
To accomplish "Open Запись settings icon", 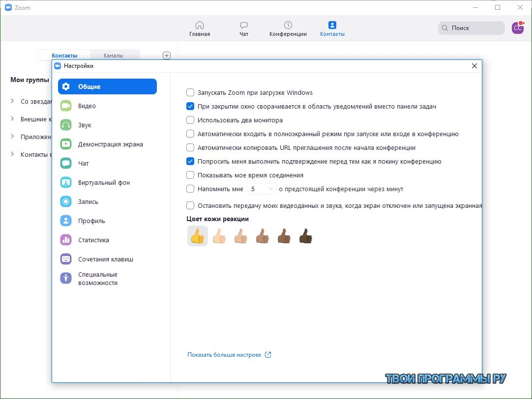I will [x=66, y=201].
